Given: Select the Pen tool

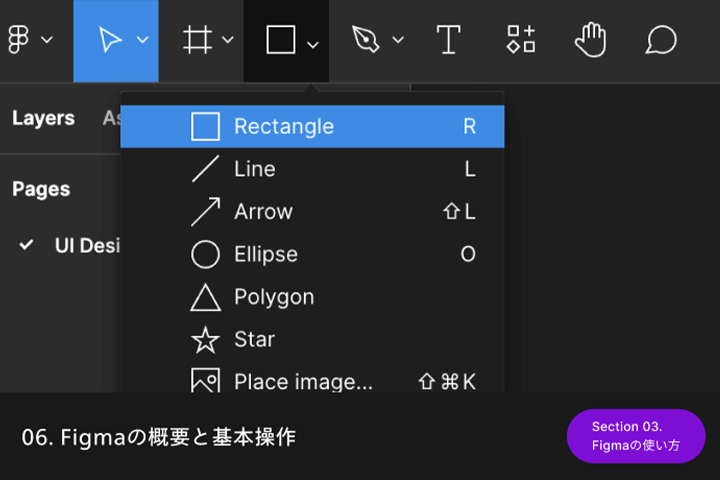Looking at the screenshot, I should pyautogui.click(x=366, y=40).
